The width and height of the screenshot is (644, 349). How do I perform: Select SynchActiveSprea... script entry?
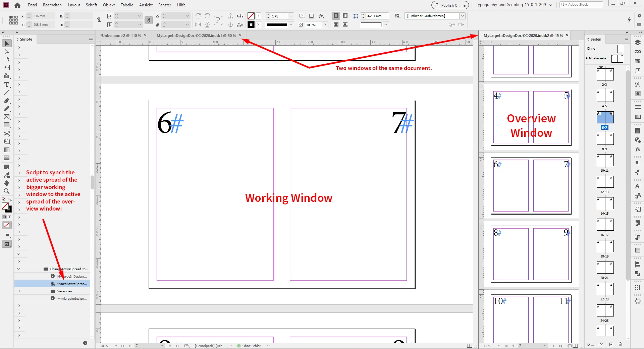[53, 284]
